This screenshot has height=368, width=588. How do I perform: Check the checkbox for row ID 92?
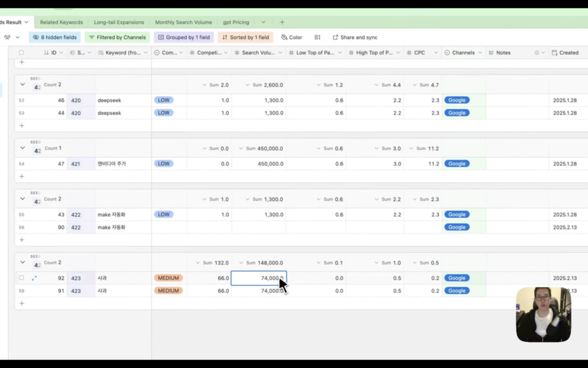pos(21,278)
